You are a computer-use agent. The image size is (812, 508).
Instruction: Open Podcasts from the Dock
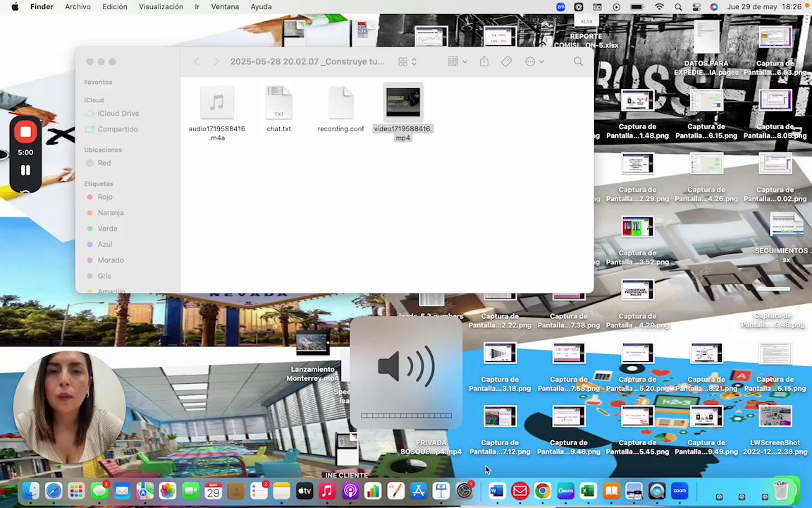coord(350,490)
